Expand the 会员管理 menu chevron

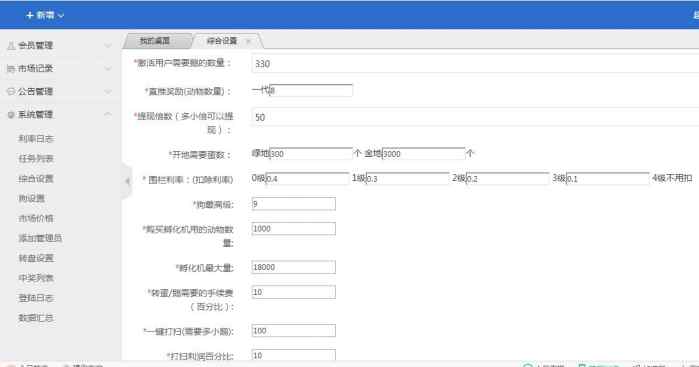108,45
